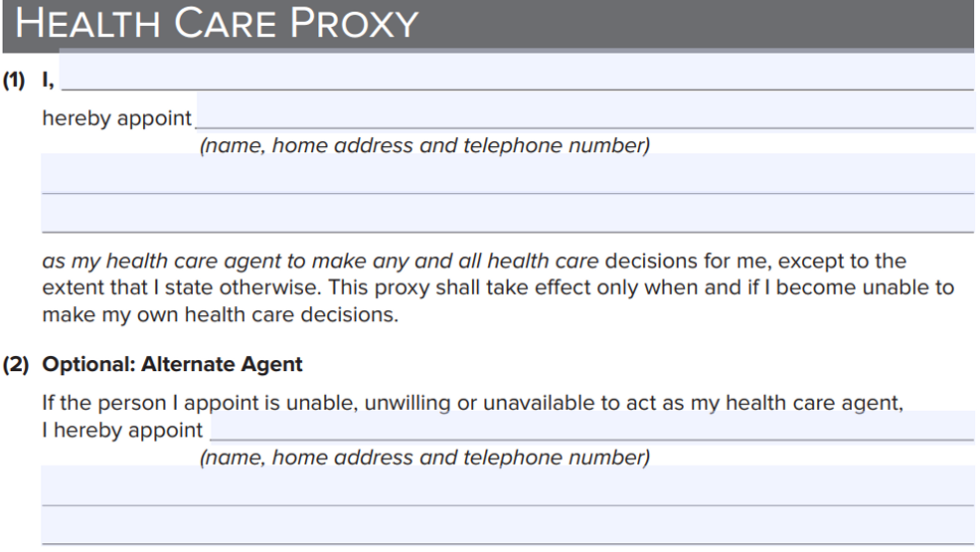980x552 pixels.
Task: Click the alternate agent's "(name, home address...)" caption
Action: [x=424, y=458]
